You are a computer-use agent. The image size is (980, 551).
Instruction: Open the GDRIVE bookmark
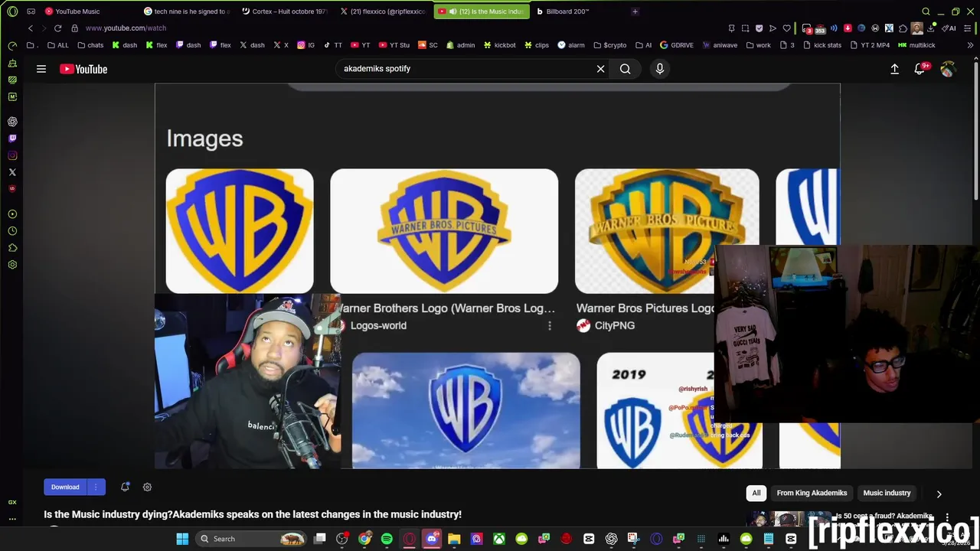[676, 45]
